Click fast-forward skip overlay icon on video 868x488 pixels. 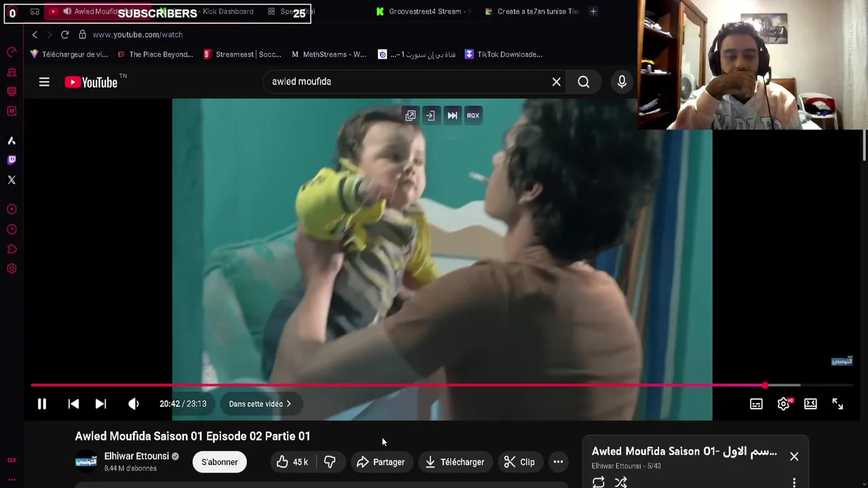click(x=452, y=115)
